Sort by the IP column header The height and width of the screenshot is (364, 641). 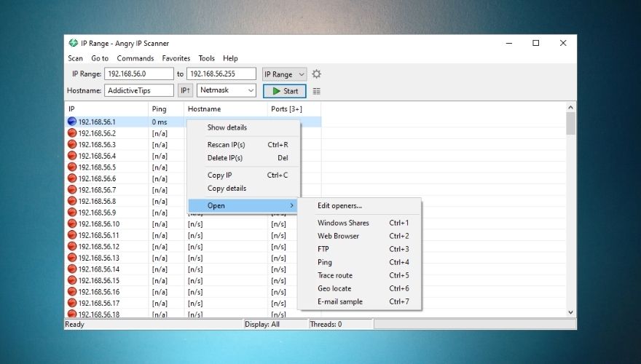click(106, 109)
